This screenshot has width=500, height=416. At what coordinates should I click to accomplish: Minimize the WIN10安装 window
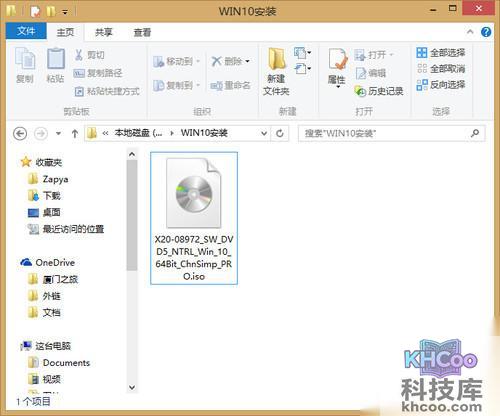[433, 9]
